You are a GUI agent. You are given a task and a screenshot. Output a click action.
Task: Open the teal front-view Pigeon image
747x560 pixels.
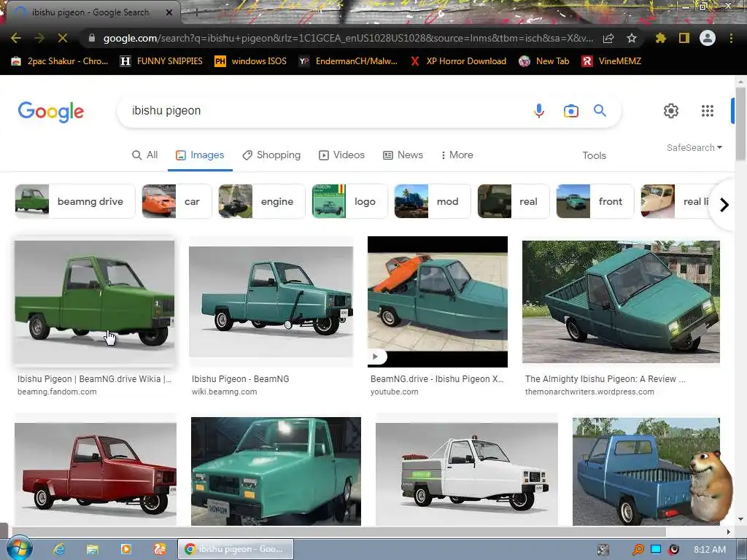tap(276, 472)
